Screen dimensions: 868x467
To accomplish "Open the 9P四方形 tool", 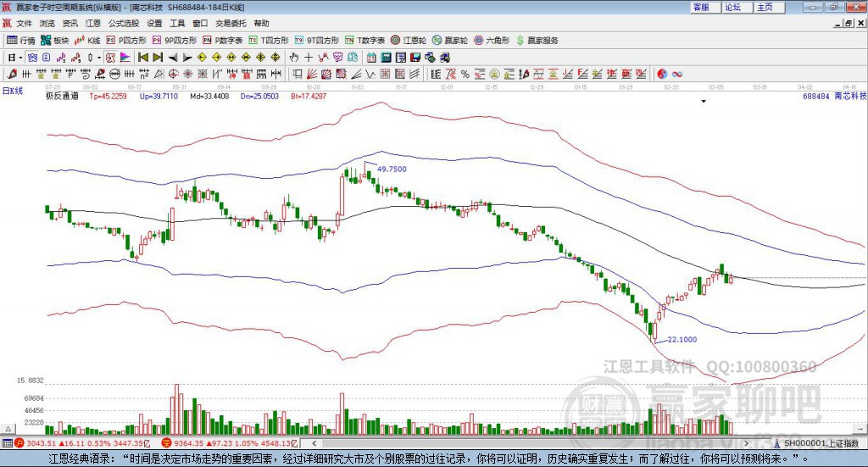I will point(175,41).
